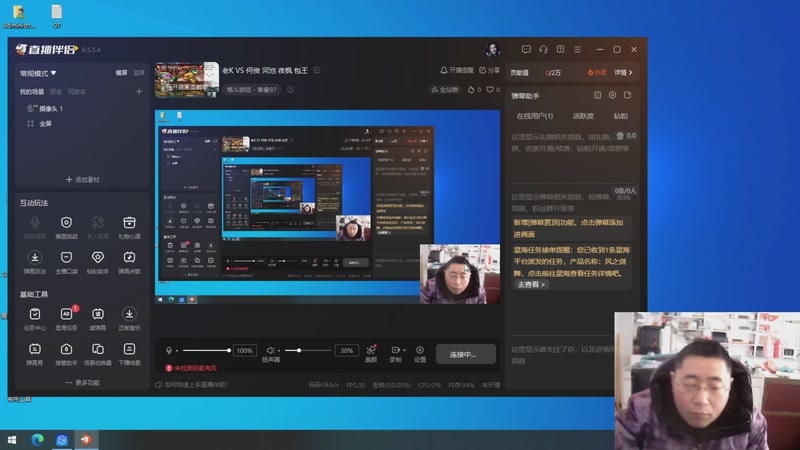Edit the stream title pencil icon
This screenshot has width=800, height=450.
pos(317,70)
